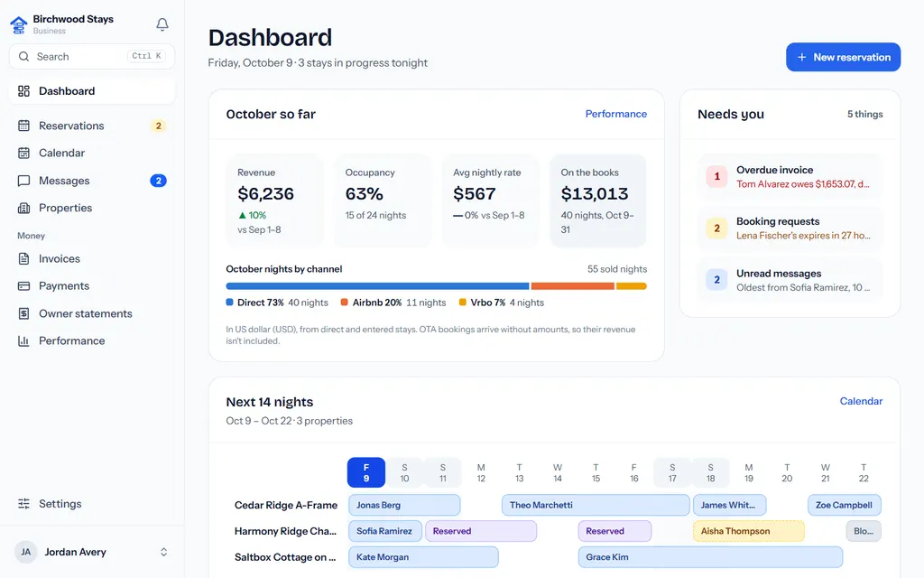Click the plus icon in New reservation

click(801, 57)
